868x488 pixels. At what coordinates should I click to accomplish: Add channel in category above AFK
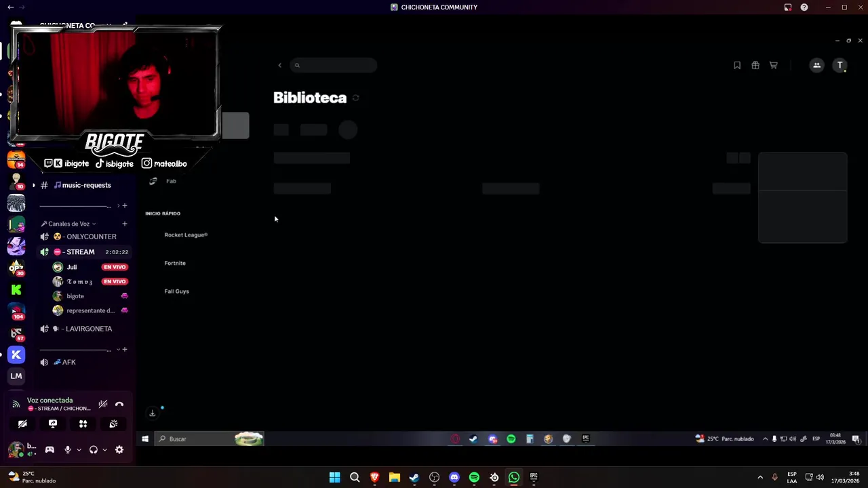click(124, 350)
